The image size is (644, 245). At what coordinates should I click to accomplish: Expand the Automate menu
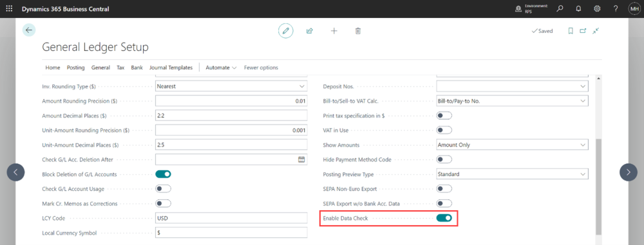pyautogui.click(x=221, y=68)
